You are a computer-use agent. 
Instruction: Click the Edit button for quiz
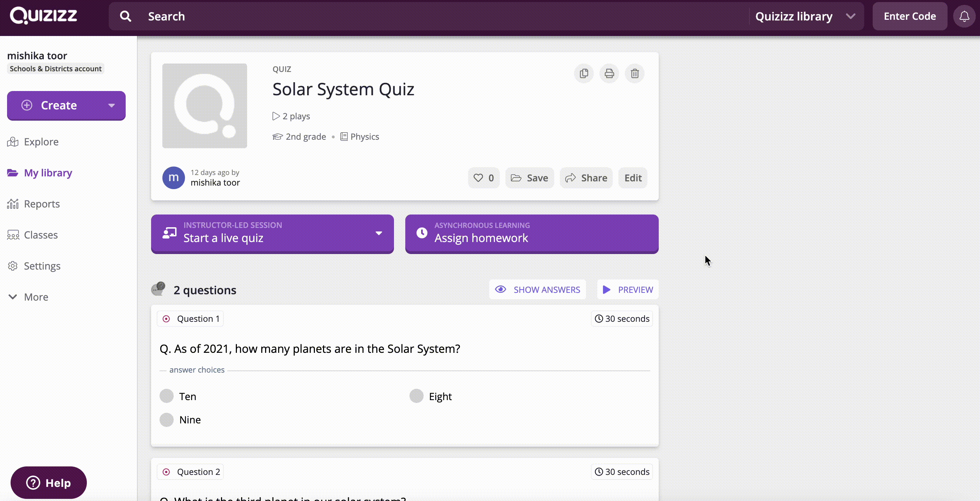pos(632,178)
